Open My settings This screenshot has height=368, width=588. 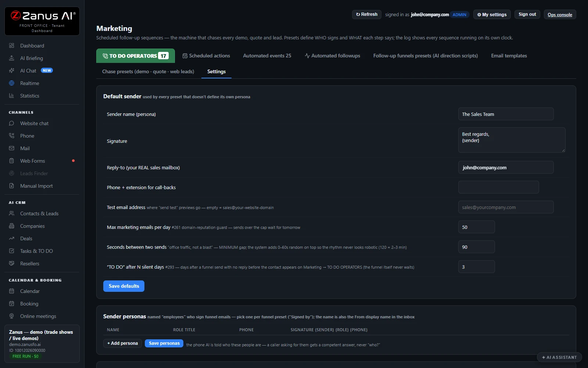(492, 14)
